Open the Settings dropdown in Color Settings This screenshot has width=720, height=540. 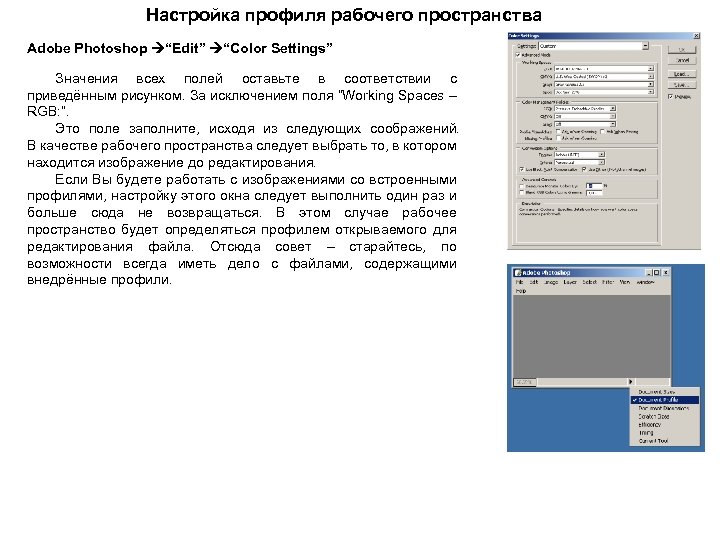594,46
